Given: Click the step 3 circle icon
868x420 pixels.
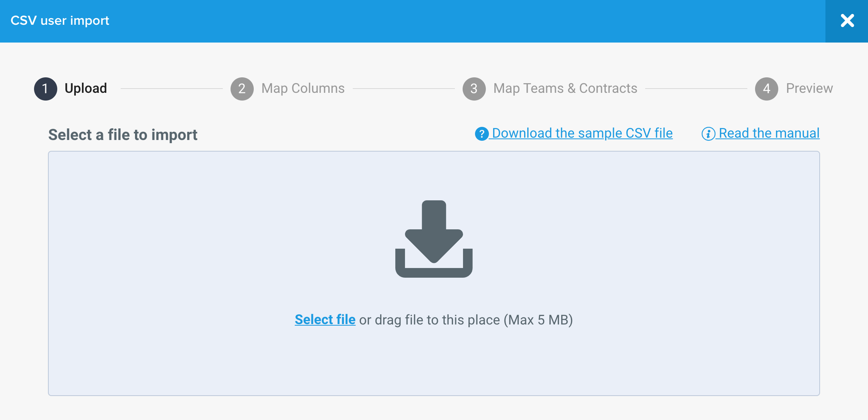Looking at the screenshot, I should [474, 89].
